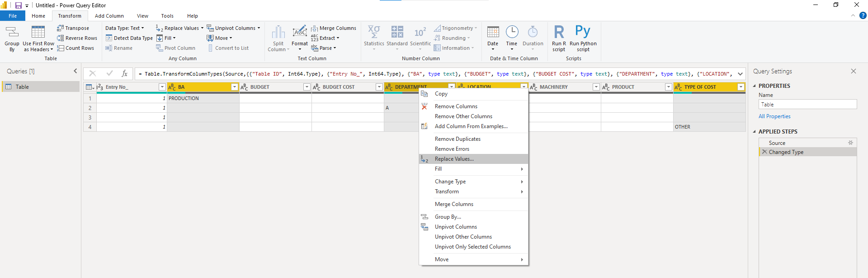Image resolution: width=868 pixels, height=278 pixels.
Task: Click the Date column icon
Action: (x=493, y=32)
